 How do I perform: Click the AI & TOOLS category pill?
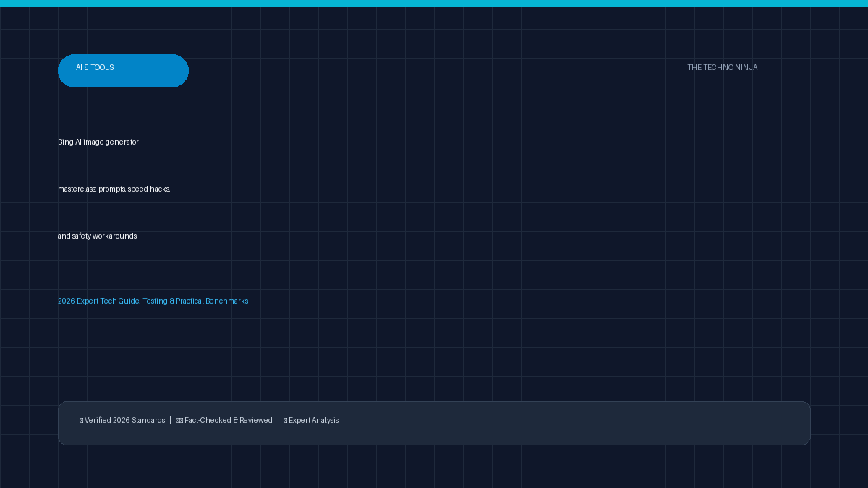point(123,71)
